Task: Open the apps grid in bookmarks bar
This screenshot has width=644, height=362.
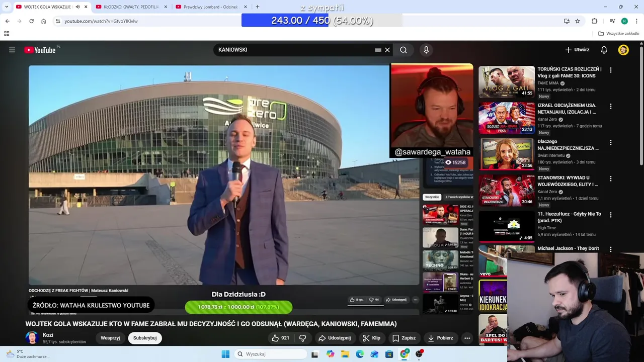Action: 7,34
